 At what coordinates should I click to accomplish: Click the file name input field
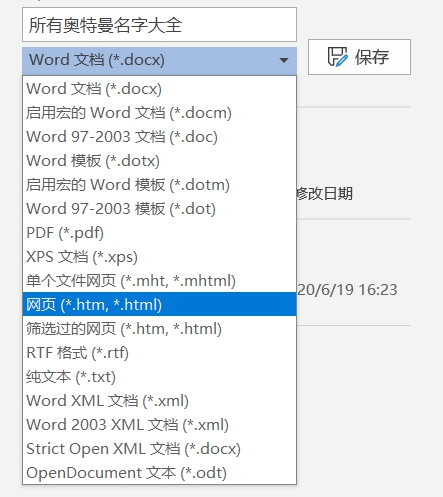click(x=159, y=25)
